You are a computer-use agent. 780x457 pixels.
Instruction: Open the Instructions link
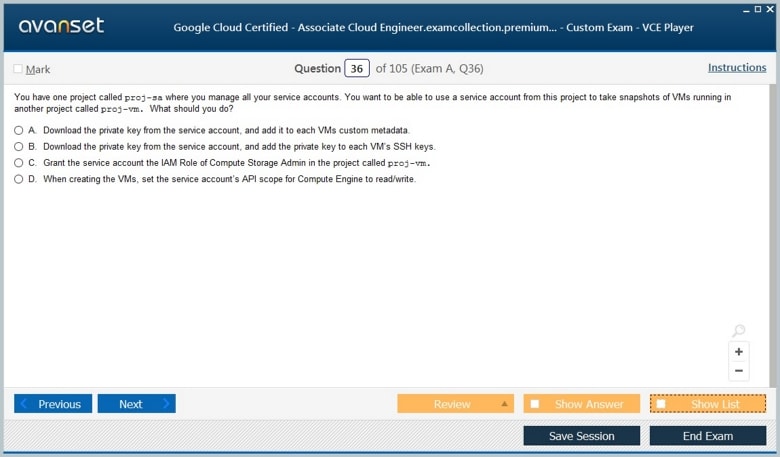click(x=737, y=68)
